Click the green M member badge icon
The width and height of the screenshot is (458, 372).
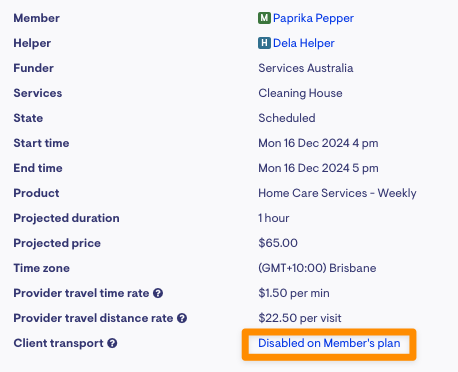pos(264,18)
